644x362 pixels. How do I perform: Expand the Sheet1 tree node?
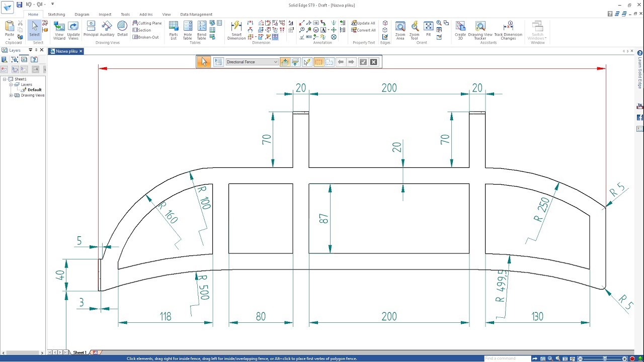coord(4,79)
